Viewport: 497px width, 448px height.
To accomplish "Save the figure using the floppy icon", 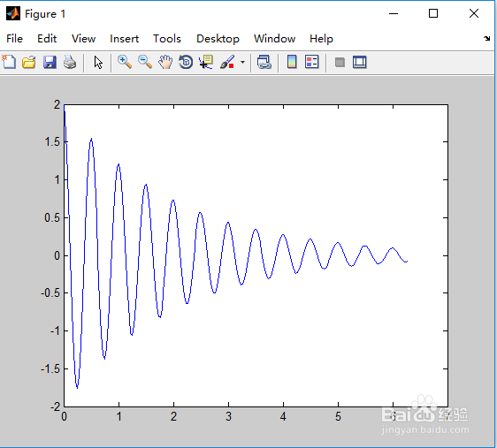I will pyautogui.click(x=50, y=62).
